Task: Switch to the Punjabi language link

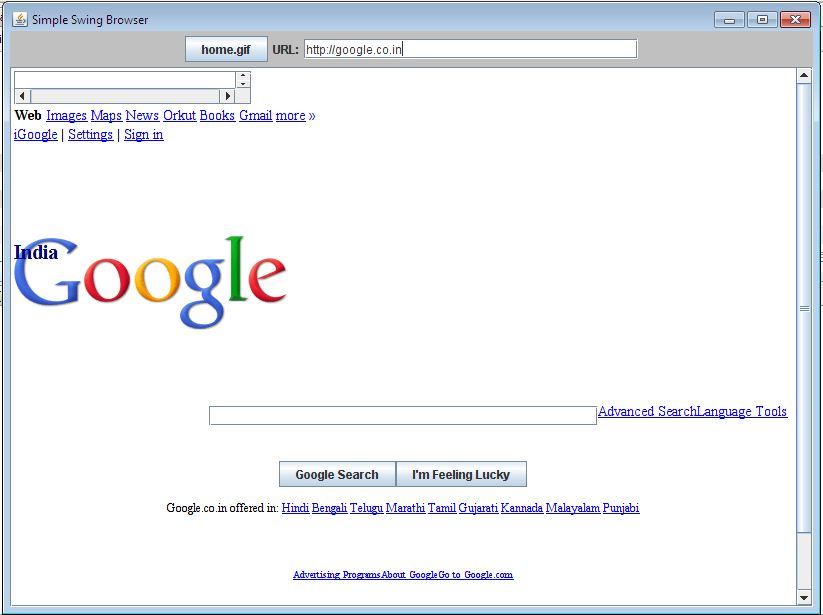Action: (621, 508)
